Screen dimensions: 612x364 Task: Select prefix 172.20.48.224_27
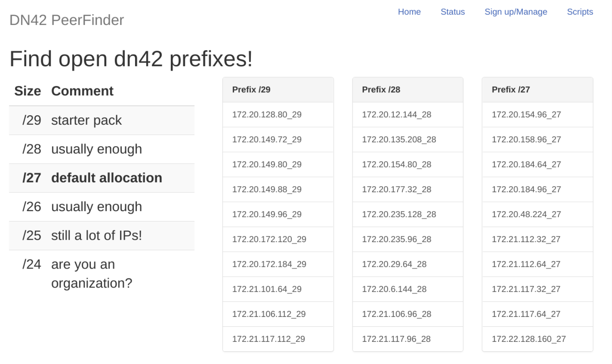pyautogui.click(x=537, y=214)
